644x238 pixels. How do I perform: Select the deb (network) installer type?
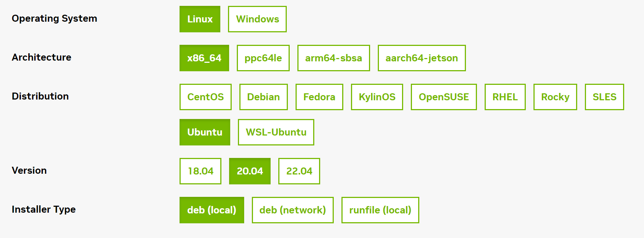point(293,210)
